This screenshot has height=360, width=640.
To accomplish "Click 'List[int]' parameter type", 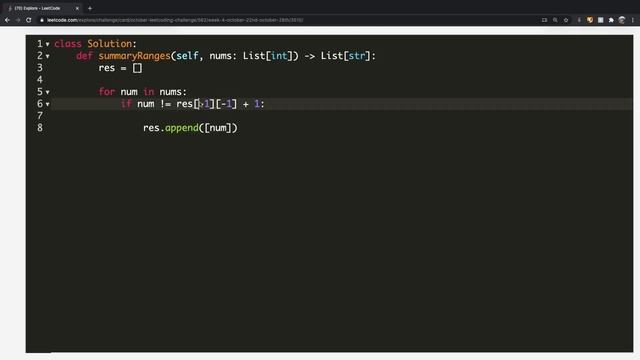I will click(268, 56).
